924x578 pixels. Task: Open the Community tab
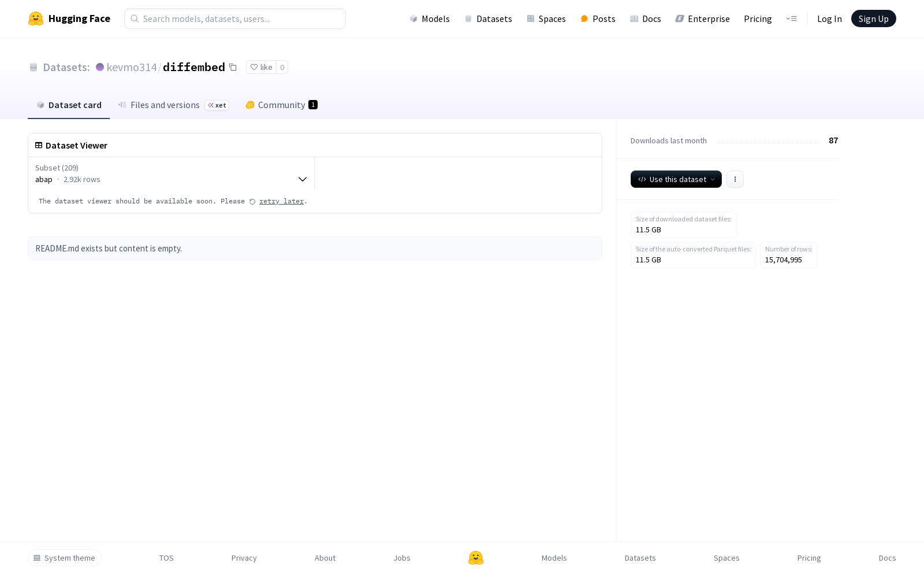281,105
